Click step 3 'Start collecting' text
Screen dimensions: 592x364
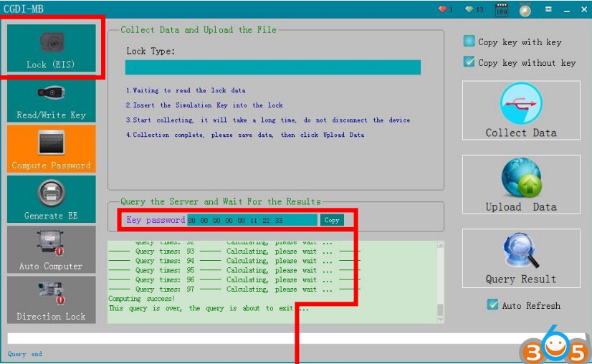coord(268,120)
